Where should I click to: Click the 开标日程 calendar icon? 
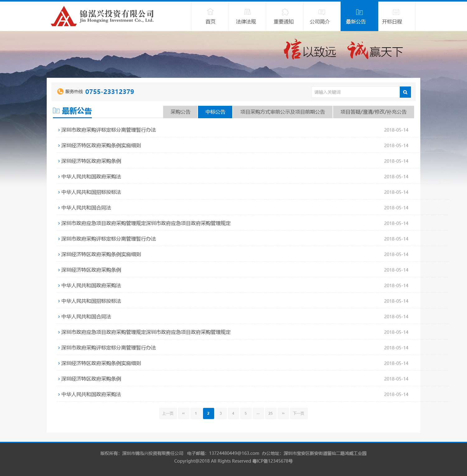coord(396,12)
